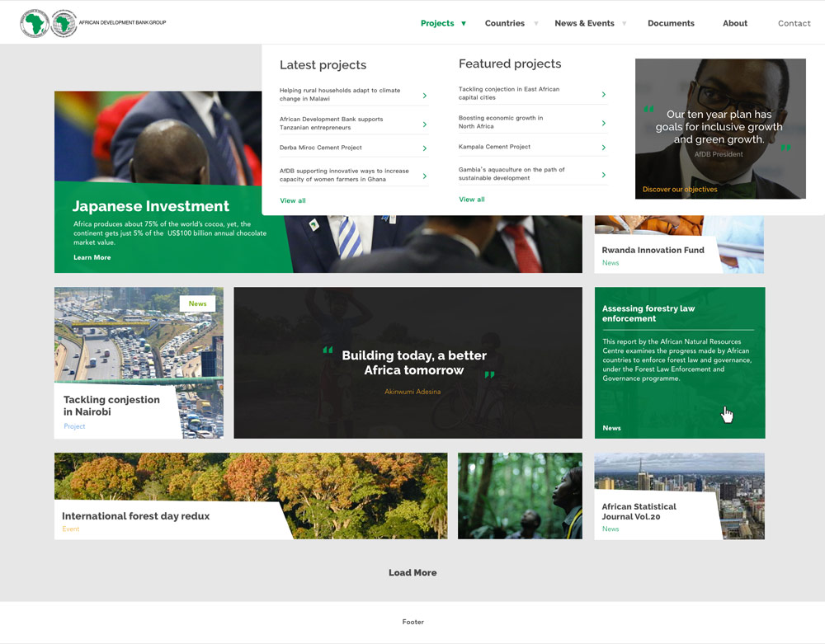Open the Contact page link

[x=794, y=24]
